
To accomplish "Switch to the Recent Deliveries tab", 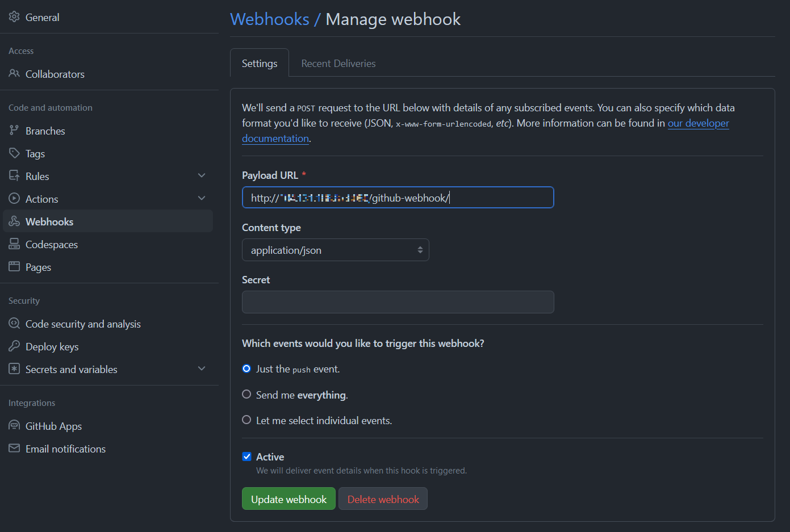I will tap(338, 64).
